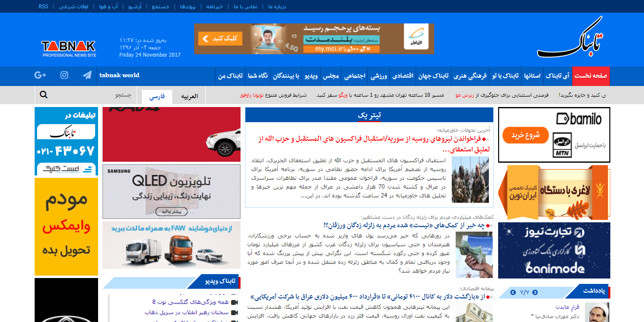Click the money thumbnail for earthquake aid story
This screenshot has height=322, width=644.
pyautogui.click(x=474, y=255)
